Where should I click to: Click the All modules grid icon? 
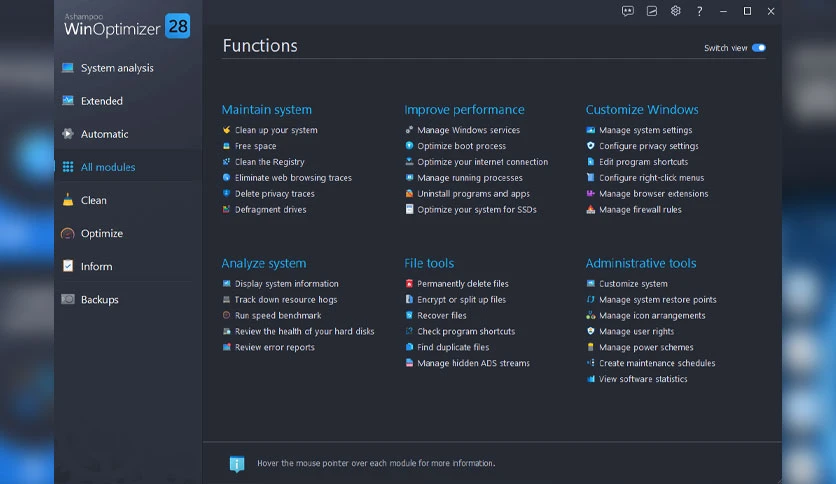click(68, 167)
